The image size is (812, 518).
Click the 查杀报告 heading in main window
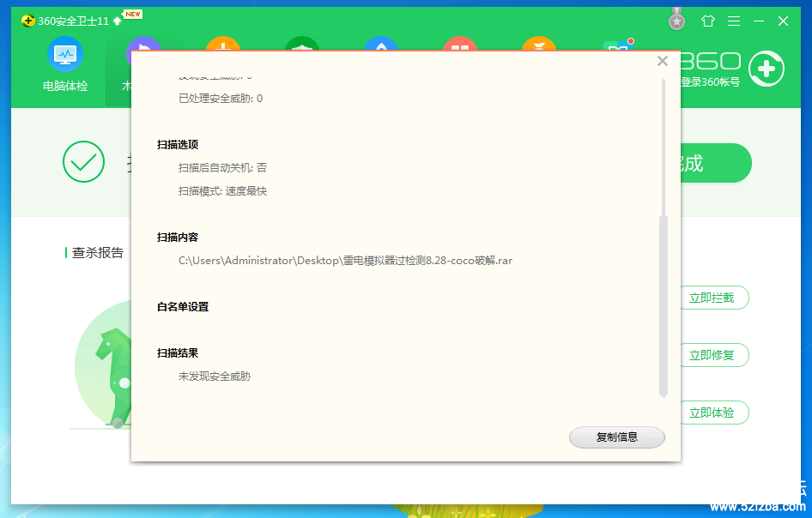tap(98, 252)
